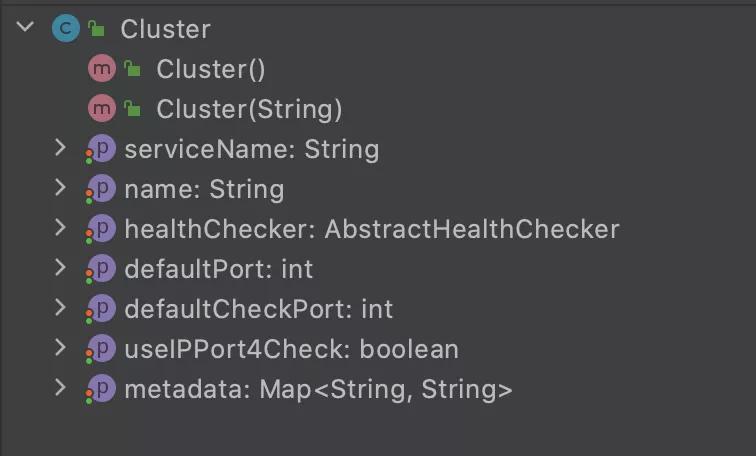Select the Cluster(String) constructor entry
This screenshot has height=456, width=756.
[249, 109]
